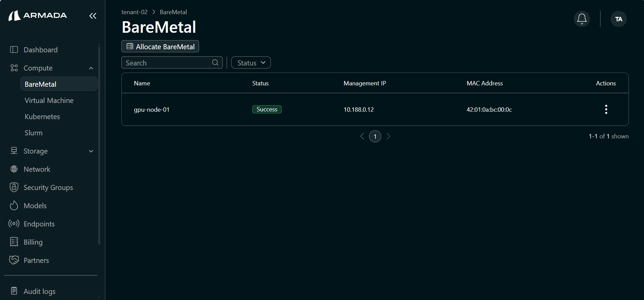Open the notifications bell
644x300 pixels.
582,19
